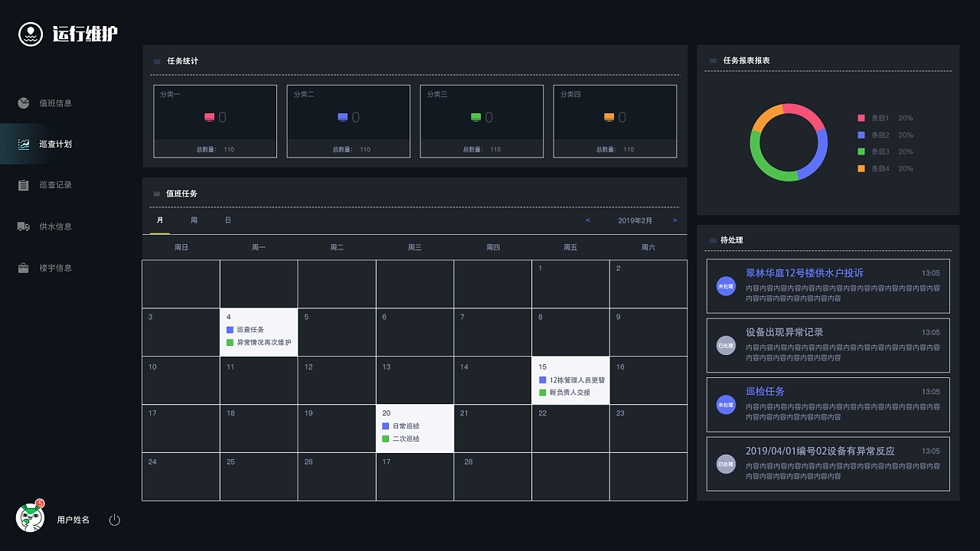The image size is (980, 551).
Task: Open 巡查记录 menu item
Action: [56, 185]
